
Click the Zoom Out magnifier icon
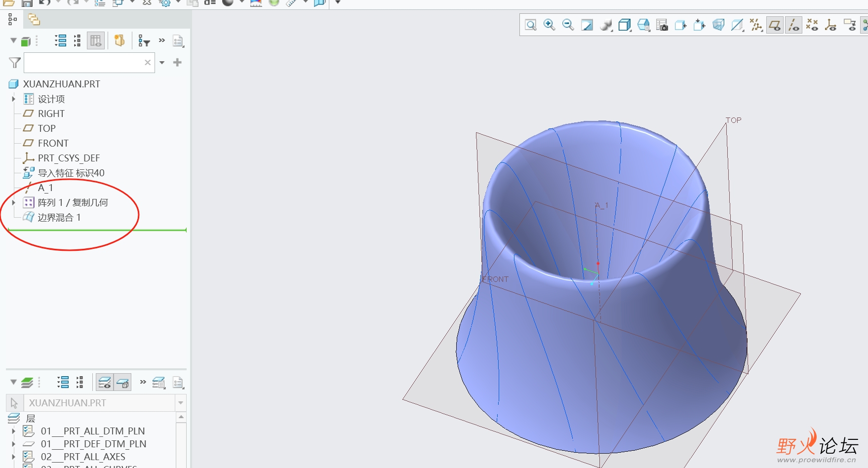click(568, 25)
